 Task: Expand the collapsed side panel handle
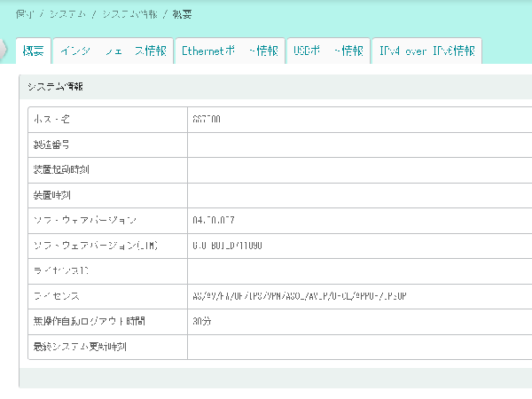[3, 49]
